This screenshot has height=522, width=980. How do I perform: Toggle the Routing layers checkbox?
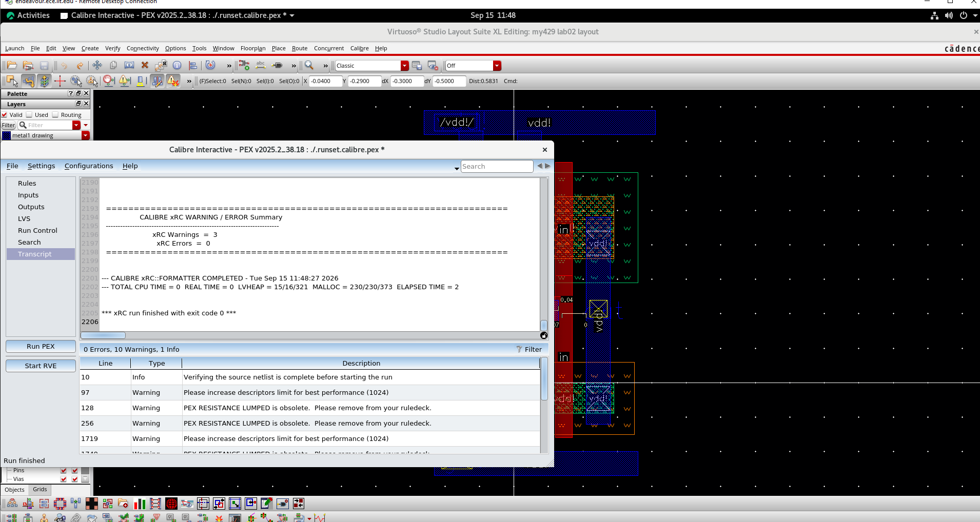55,115
